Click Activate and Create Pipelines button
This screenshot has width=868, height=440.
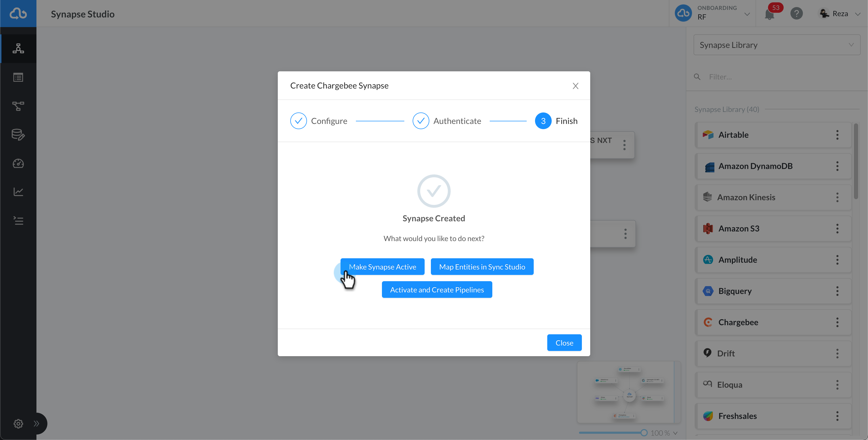pos(437,290)
